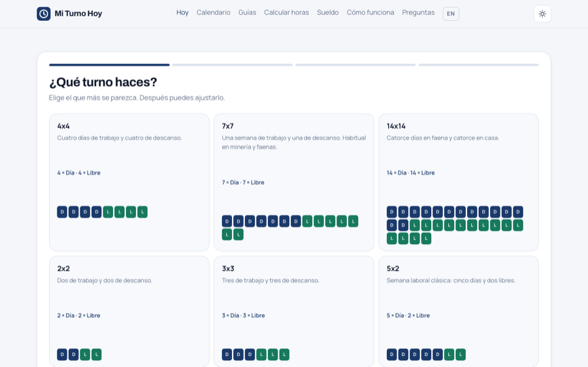Select Calcular horas in the navigation
This screenshot has width=588, height=367.
click(287, 13)
